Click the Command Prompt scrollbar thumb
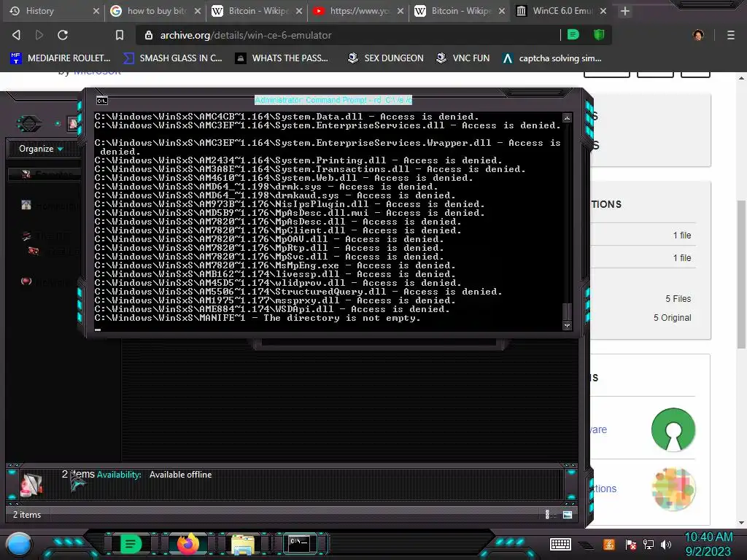This screenshot has height=560, width=747. pos(567,311)
